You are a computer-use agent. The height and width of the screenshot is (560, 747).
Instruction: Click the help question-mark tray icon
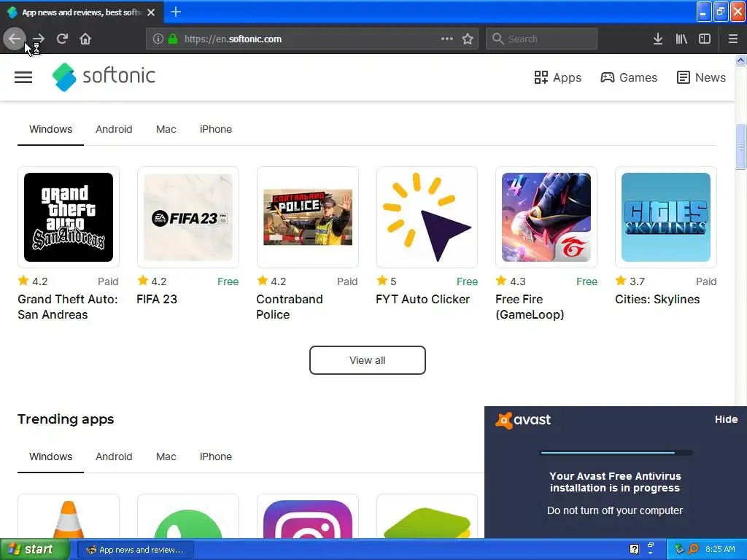point(634,549)
